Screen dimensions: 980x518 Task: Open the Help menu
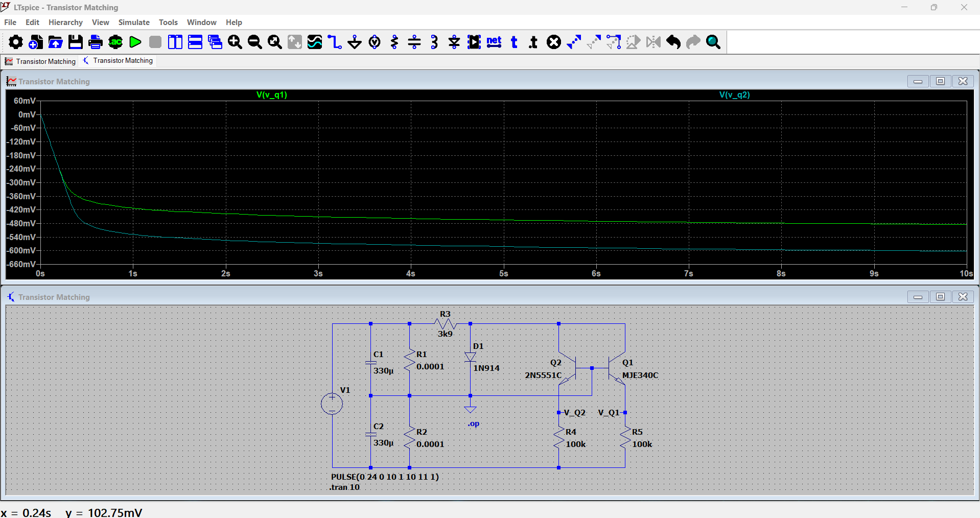234,22
